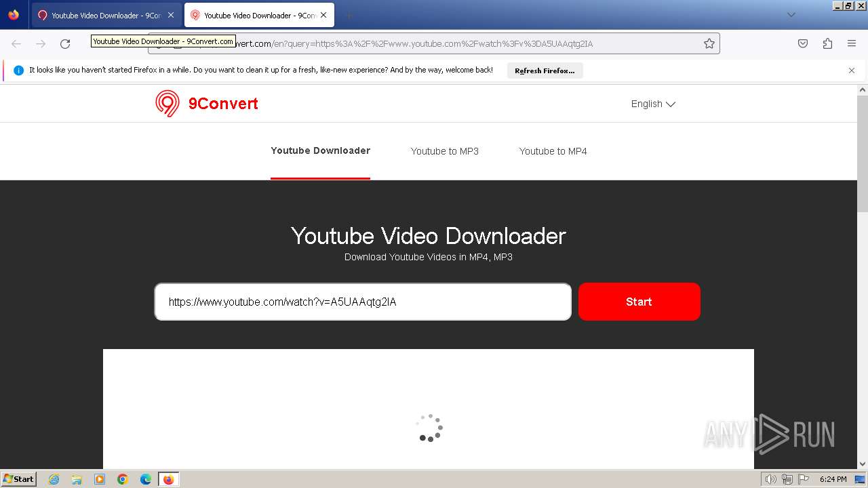
Task: Expand the English language dropdown
Action: coord(653,104)
